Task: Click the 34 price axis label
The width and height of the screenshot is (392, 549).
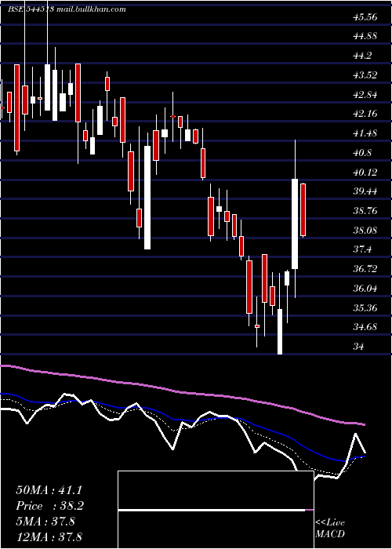Action: click(x=359, y=347)
